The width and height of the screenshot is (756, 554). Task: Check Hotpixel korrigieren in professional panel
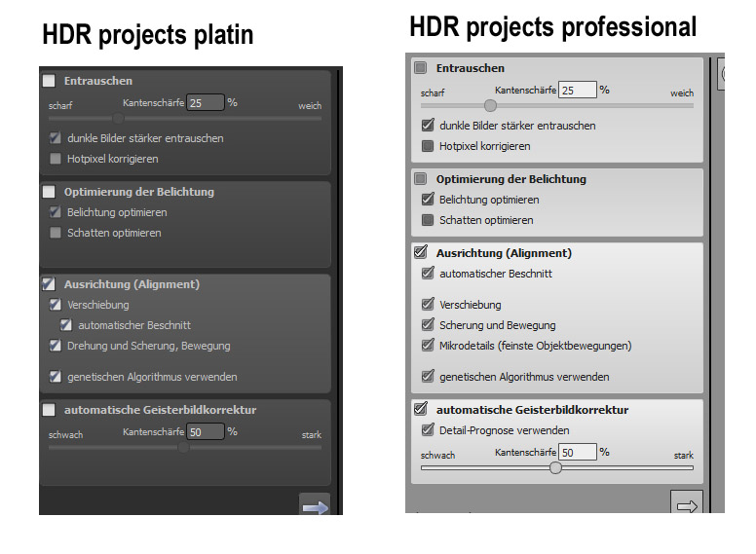point(428,146)
